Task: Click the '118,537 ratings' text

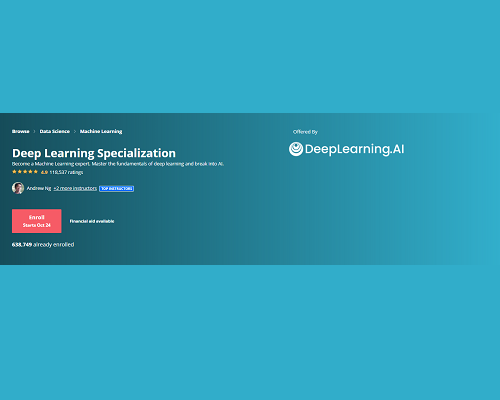Action: (66, 172)
